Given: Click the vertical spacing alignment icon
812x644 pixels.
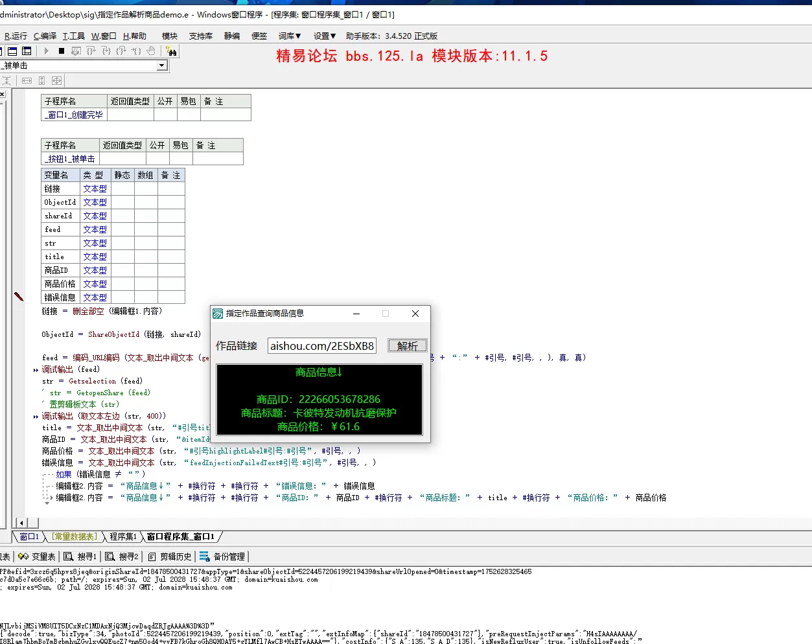Looking at the screenshot, I should click(x=6, y=80).
